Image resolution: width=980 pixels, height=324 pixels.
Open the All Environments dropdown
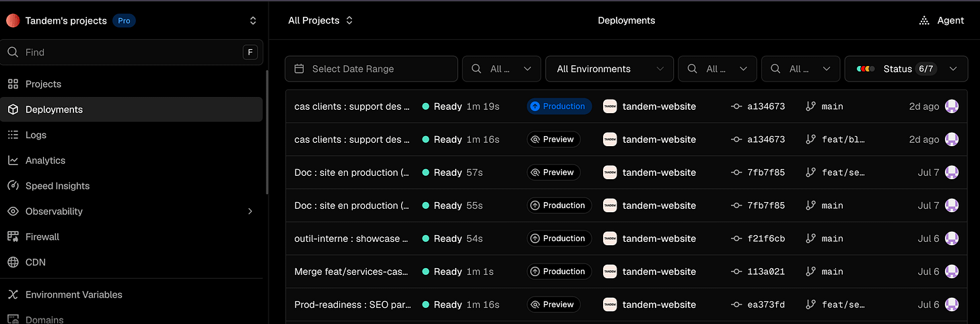click(x=609, y=69)
